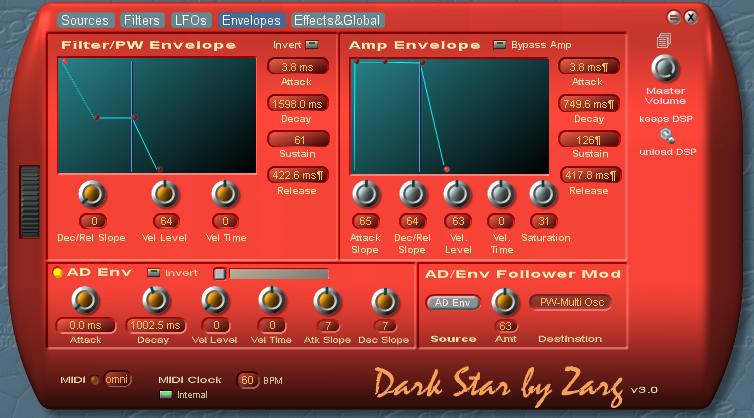Screen dimensions: 754x418
Task: Click the AD Env Vel Time knob
Action: pos(272,300)
